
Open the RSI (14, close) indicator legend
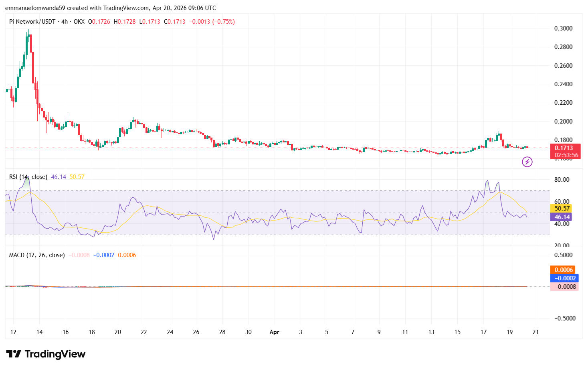point(28,177)
